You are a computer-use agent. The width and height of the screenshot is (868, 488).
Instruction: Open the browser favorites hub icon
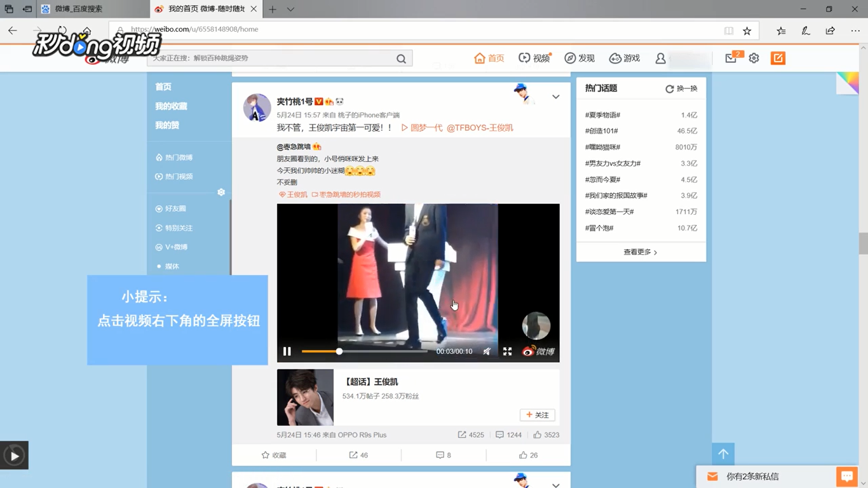coord(781,30)
